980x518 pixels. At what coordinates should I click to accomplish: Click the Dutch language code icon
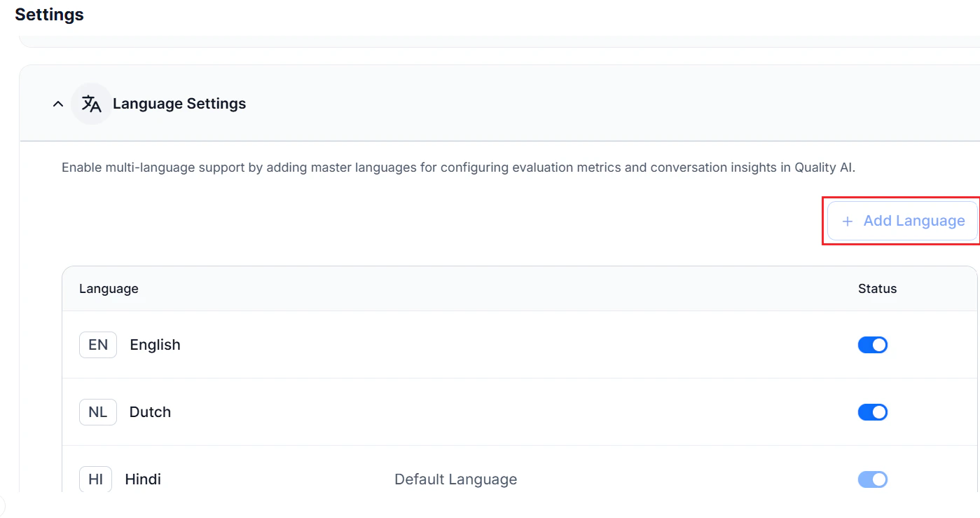click(97, 411)
